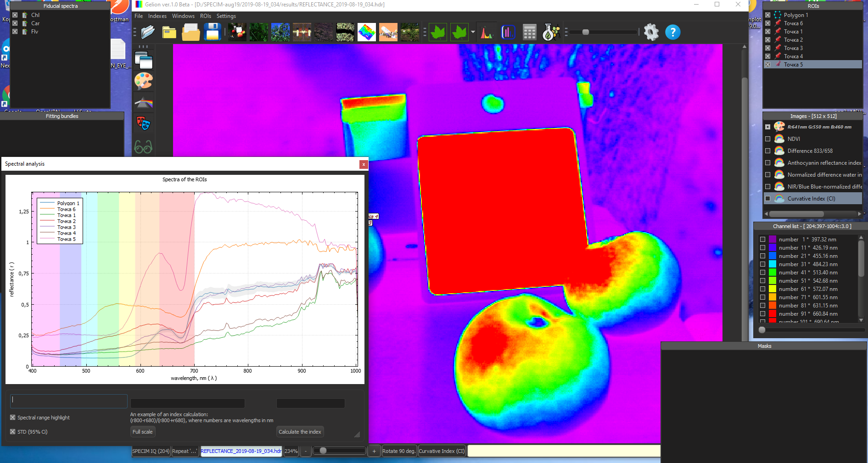Toggle Точка 6 checkbox in ROIs list
The image size is (868, 463).
(x=767, y=23)
